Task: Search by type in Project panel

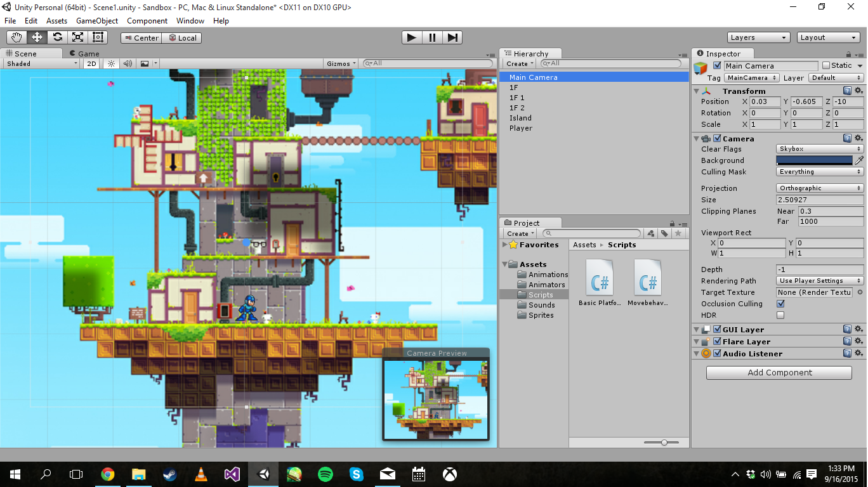Action: pos(650,233)
